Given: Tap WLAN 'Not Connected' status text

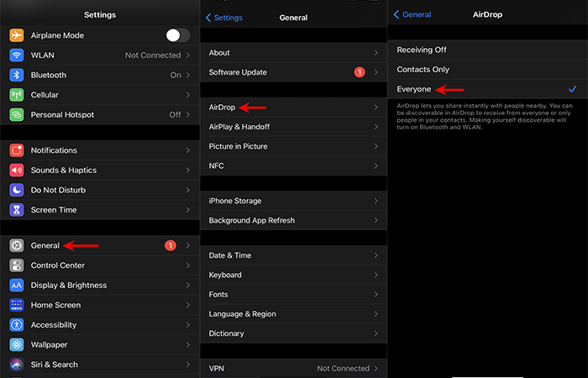Looking at the screenshot, I should coord(153,55).
